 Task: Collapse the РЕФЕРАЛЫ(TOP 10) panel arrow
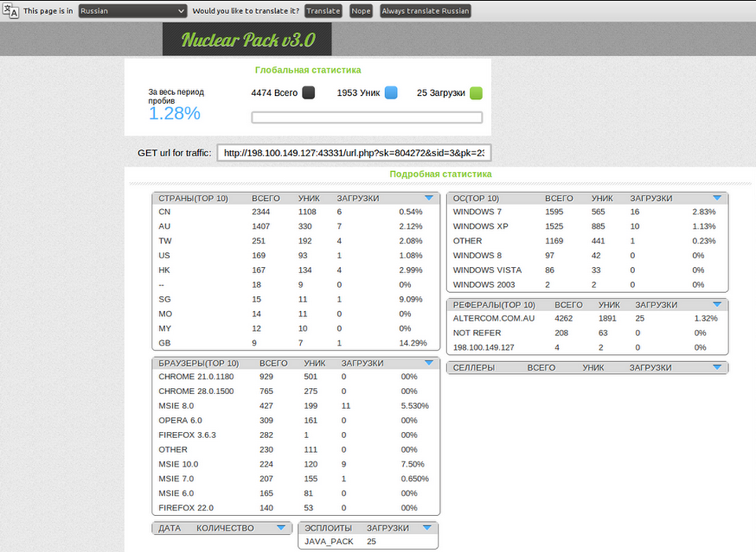click(717, 305)
